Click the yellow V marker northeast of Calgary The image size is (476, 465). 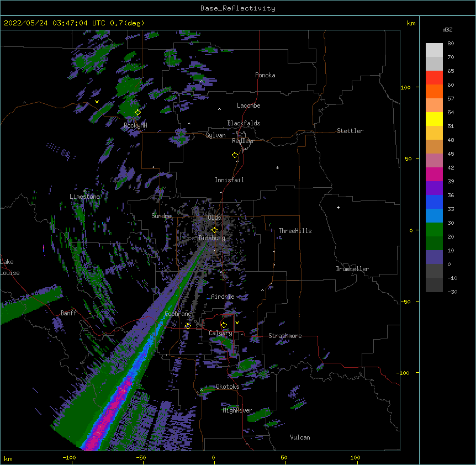coord(237,323)
